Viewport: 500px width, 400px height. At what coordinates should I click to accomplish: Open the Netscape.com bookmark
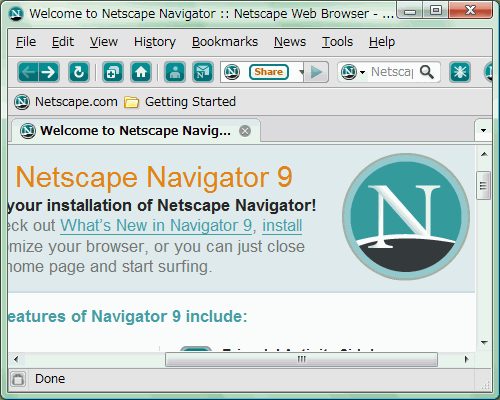(x=66, y=102)
